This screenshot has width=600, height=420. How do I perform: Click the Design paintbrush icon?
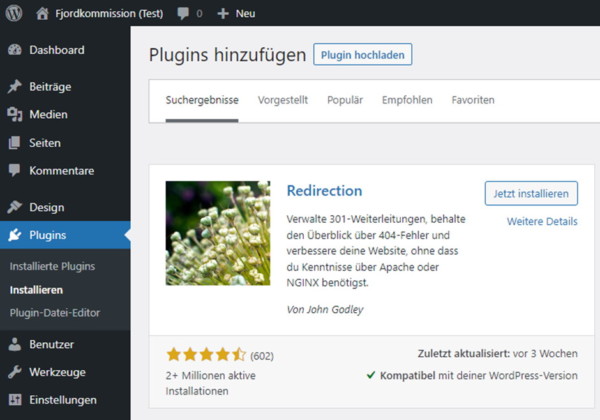pos(15,207)
